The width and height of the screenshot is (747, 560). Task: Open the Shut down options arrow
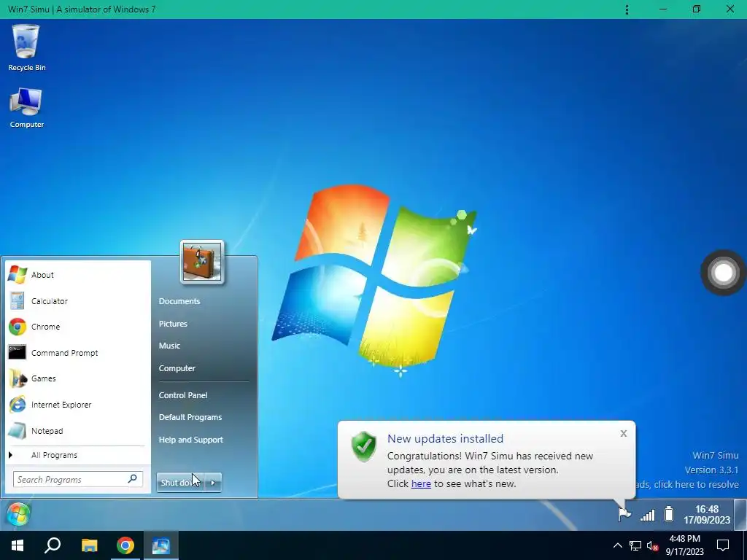click(x=213, y=483)
